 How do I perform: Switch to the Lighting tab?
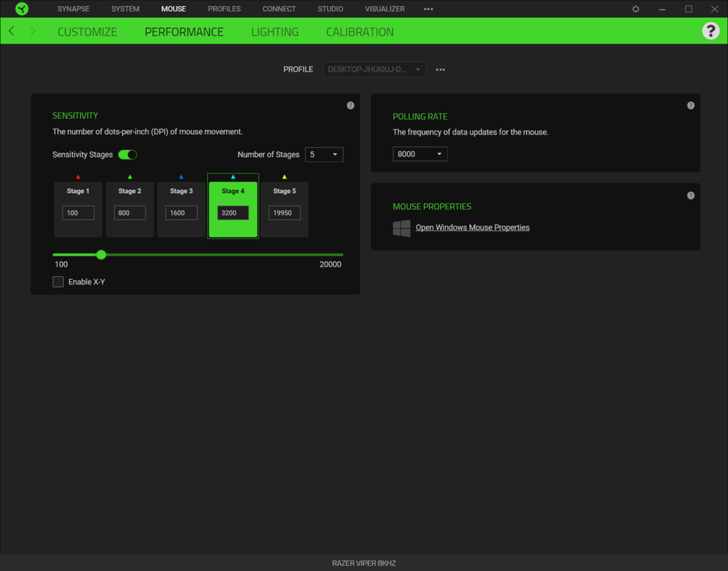[x=274, y=32]
